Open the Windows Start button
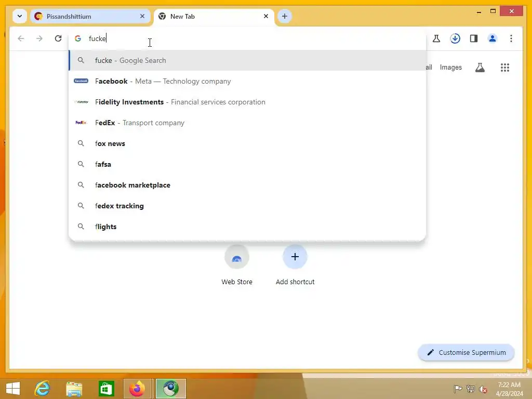 13,389
